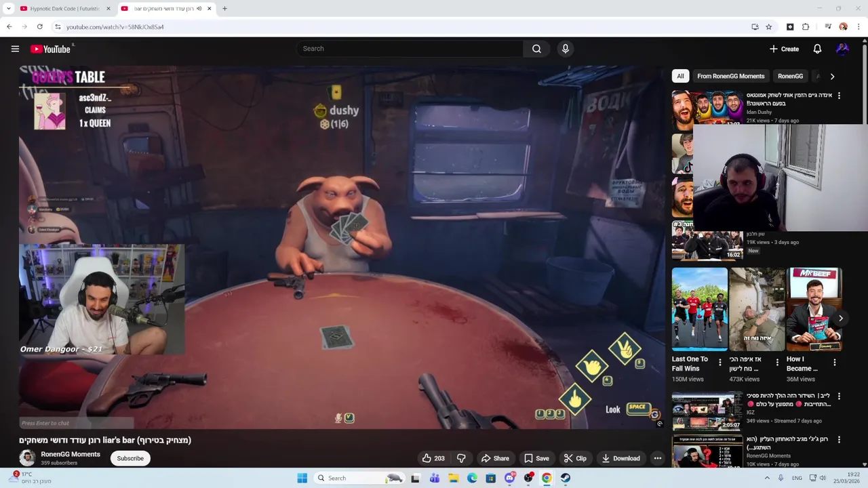This screenshot has width=868, height=488.
Task: Open Microsoft Teams from the taskbar
Action: click(x=434, y=478)
